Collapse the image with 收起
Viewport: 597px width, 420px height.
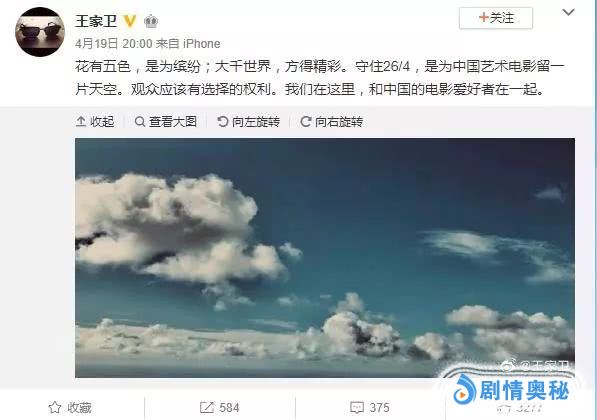95,122
